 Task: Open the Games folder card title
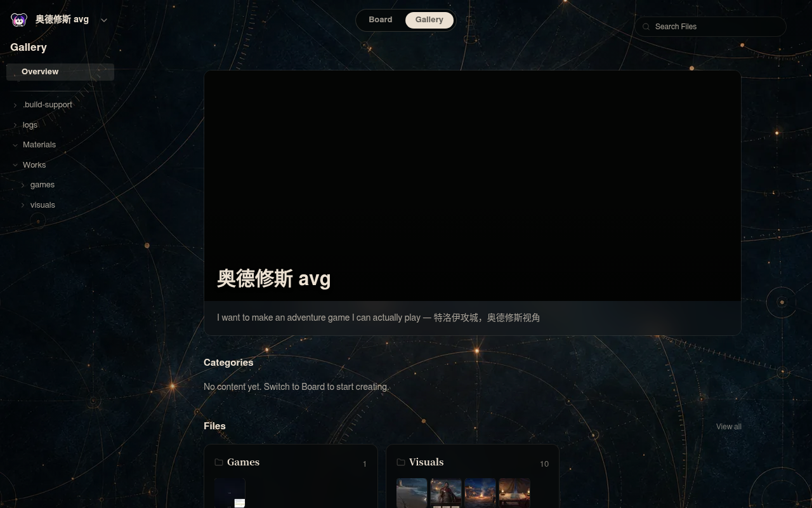(243, 462)
